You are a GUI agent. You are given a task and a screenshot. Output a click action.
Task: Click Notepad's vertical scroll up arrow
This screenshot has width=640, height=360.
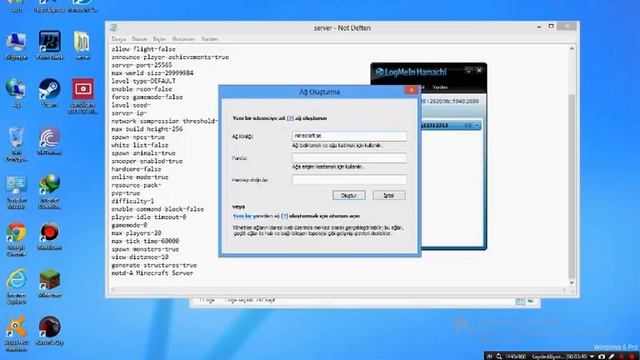(x=572, y=49)
